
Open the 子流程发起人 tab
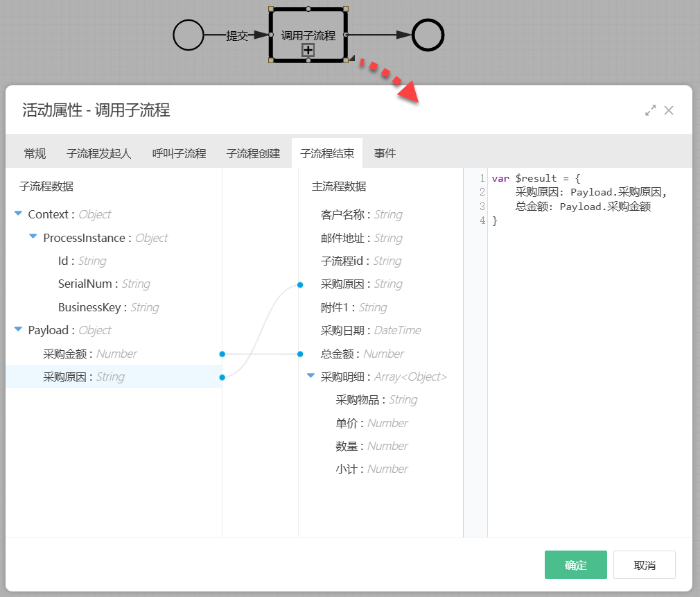[100, 154]
